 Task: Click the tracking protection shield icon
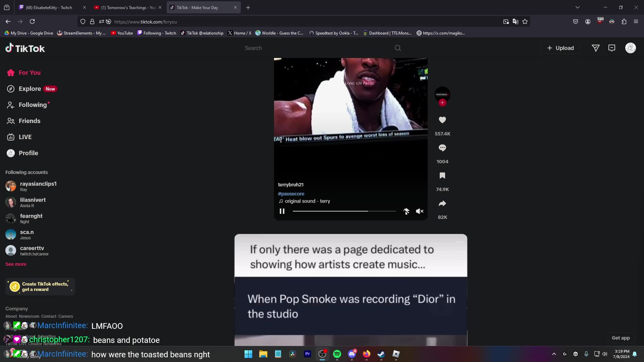[x=83, y=21]
